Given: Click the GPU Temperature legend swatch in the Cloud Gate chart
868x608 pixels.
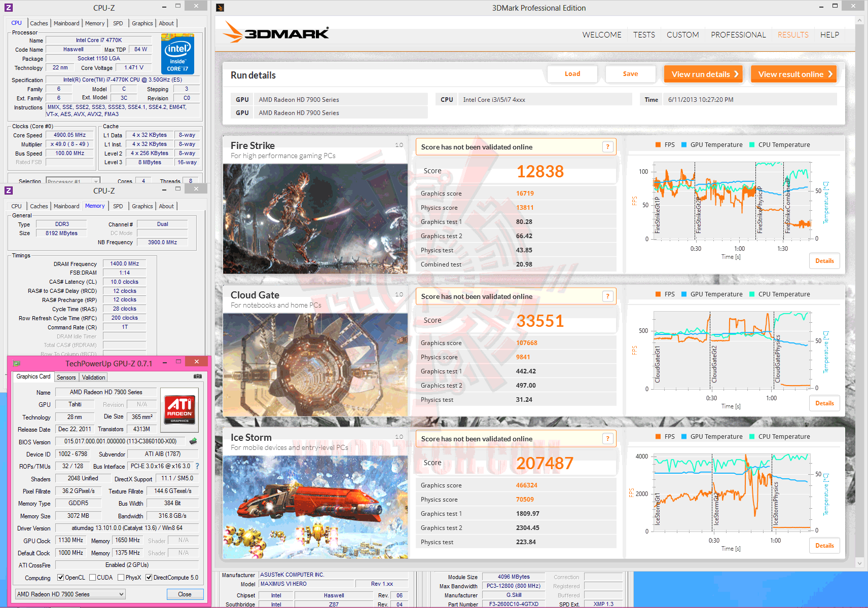Looking at the screenshot, I should [684, 294].
